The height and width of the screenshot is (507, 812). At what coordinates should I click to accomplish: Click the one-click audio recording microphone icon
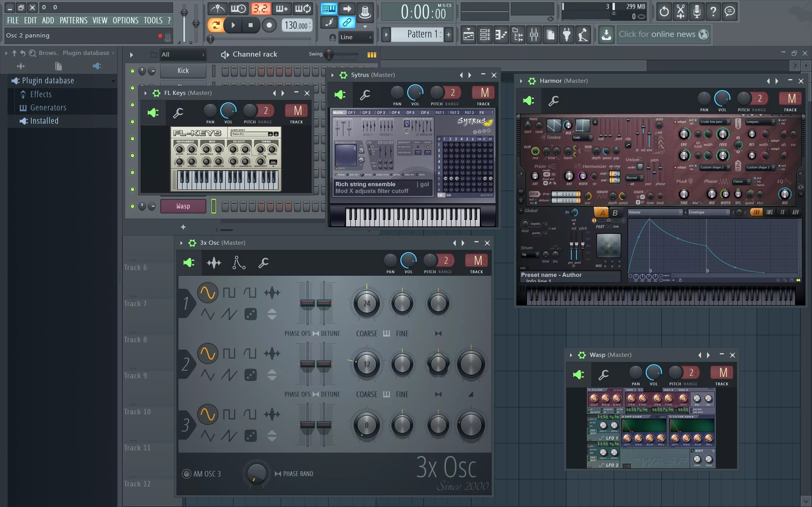click(697, 11)
